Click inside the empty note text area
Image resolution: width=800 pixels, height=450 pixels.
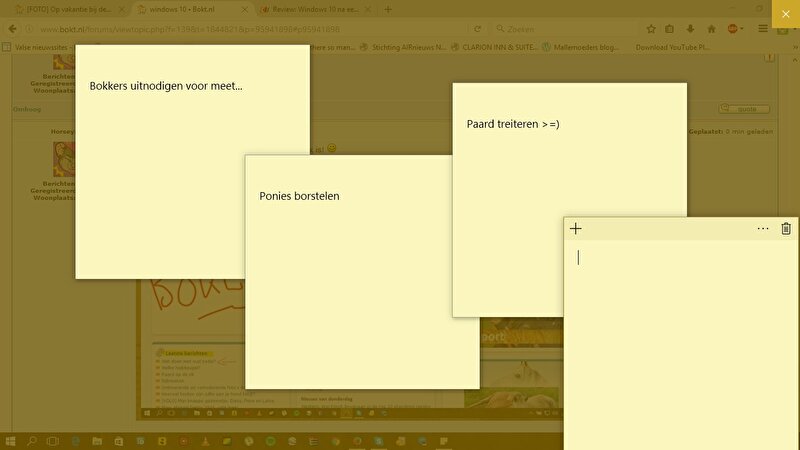click(680, 340)
